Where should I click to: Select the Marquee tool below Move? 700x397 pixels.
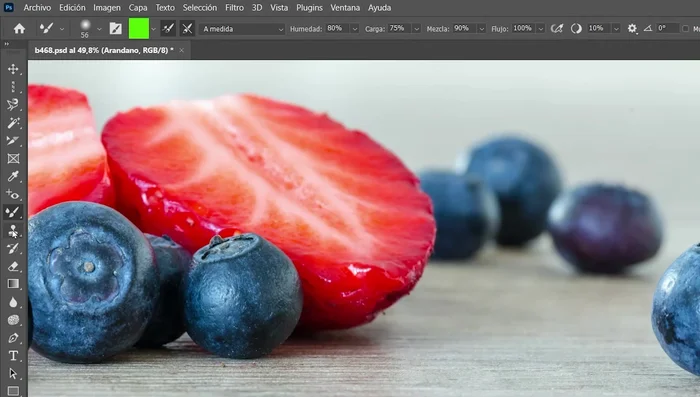tap(13, 87)
